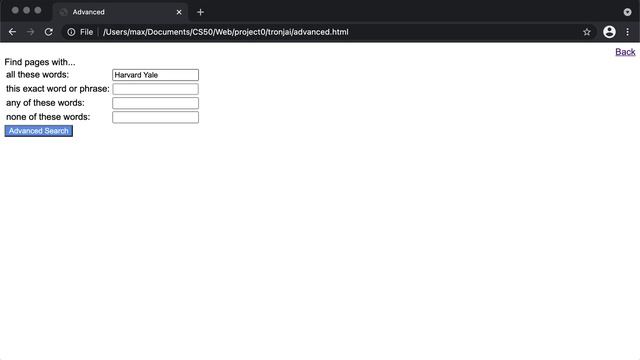Click the dropdown icon in the top-right title bar
This screenshot has height=360, width=640.
(627, 12)
